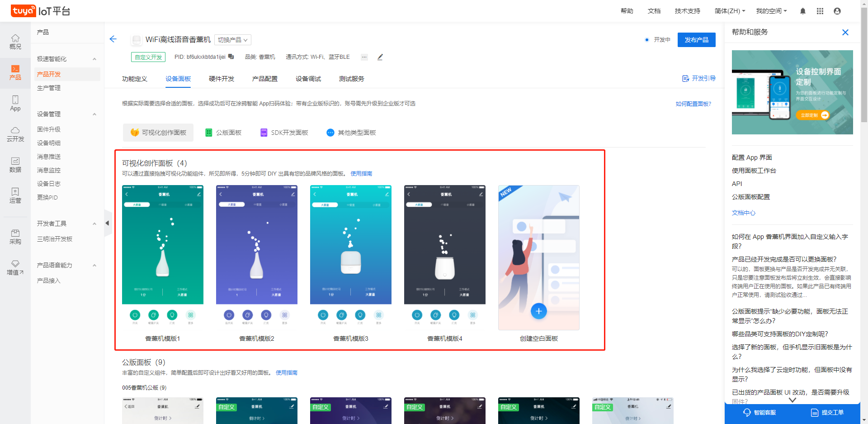Open the apps grid icon
The image size is (868, 424).
point(820,11)
